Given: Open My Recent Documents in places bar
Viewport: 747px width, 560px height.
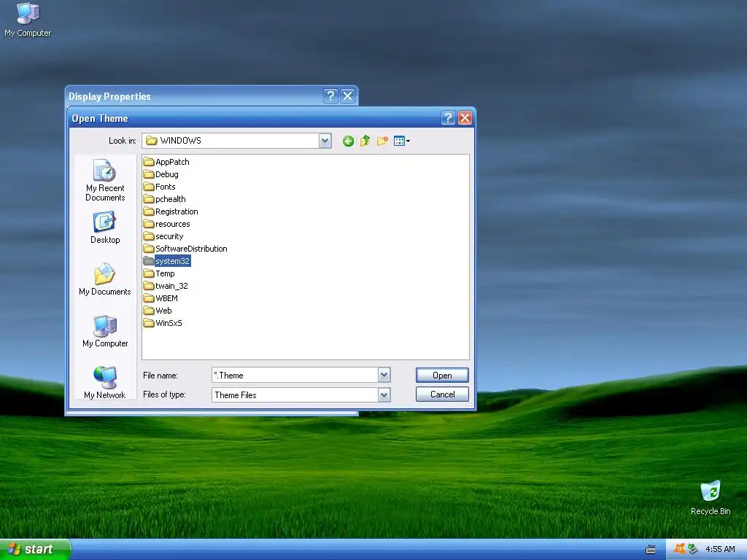Looking at the screenshot, I should pos(105,181).
